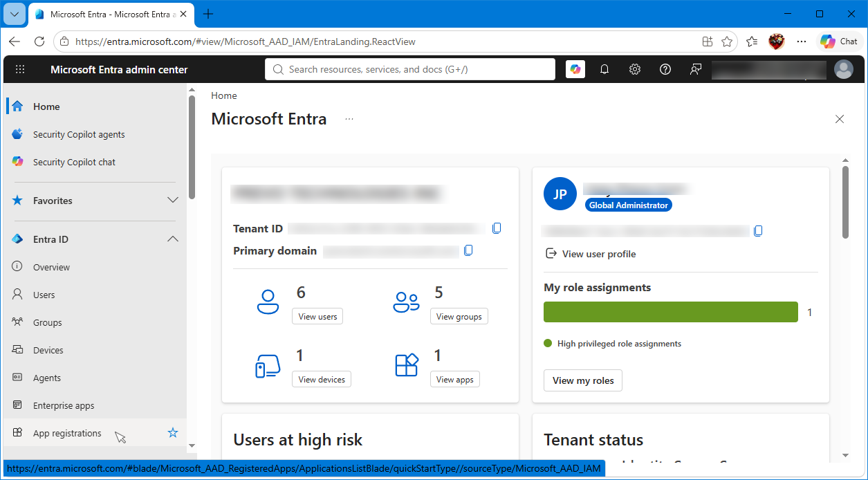
Task: Open the help question mark icon
Action: 665,69
